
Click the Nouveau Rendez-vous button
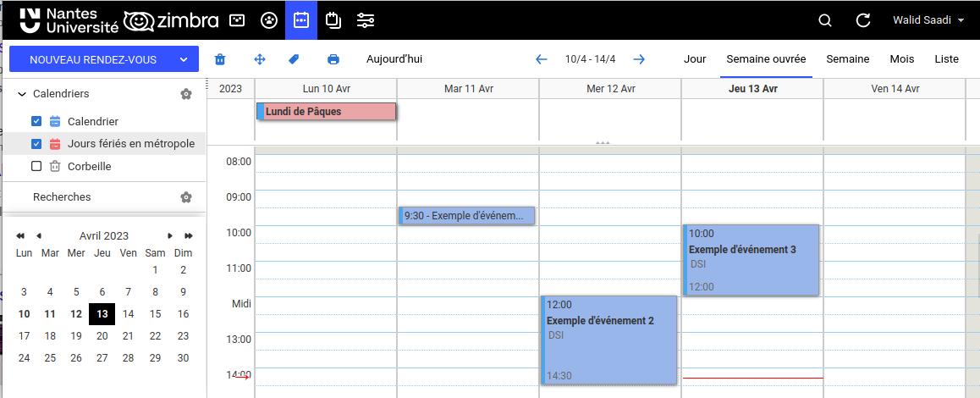pyautogui.click(x=93, y=59)
